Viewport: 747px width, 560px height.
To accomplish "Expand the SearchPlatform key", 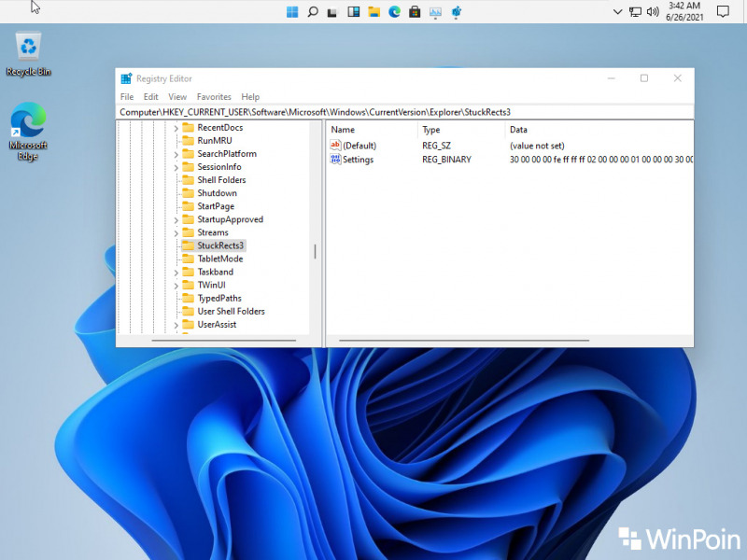I will (176, 154).
